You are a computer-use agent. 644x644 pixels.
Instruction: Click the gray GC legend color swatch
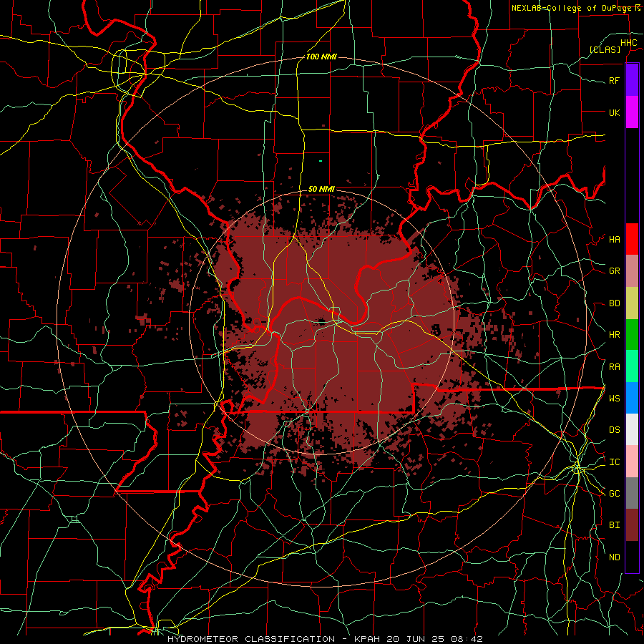pos(632,493)
